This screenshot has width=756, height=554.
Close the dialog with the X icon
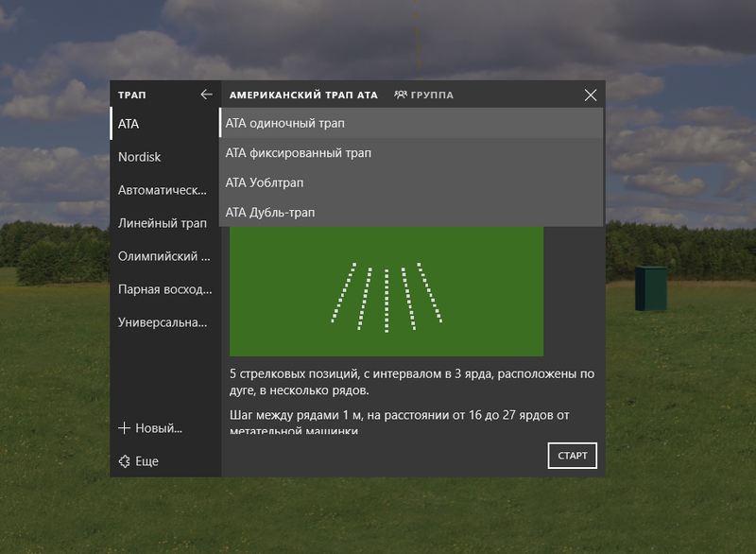click(x=590, y=95)
